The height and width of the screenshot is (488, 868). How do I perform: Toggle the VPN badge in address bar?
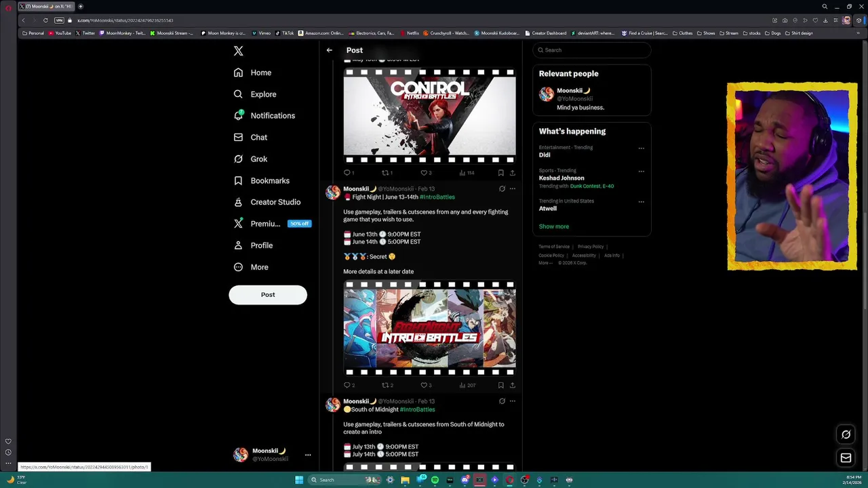59,20
